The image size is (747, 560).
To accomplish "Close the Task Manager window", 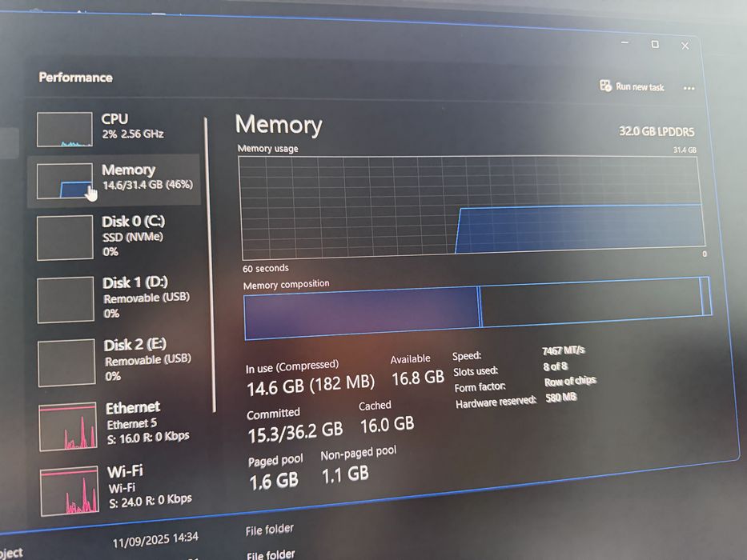I will pos(685,46).
